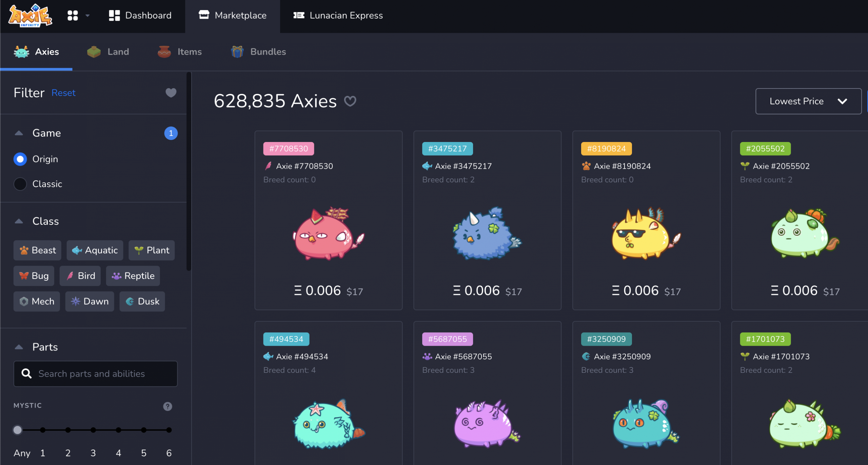Filter by Aquatic class
The height and width of the screenshot is (465, 868).
coord(95,250)
